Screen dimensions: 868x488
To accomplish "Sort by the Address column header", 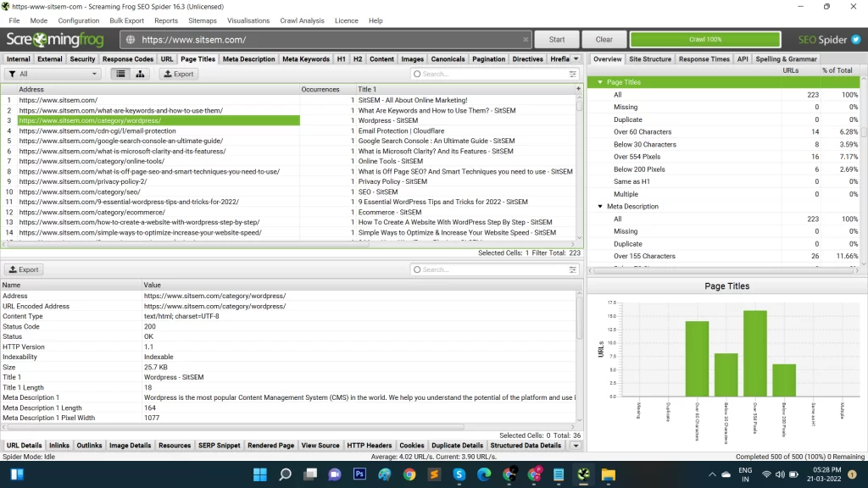I will [158, 89].
